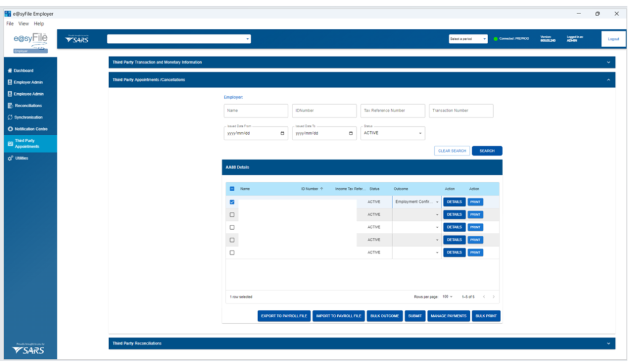
Task: Click the CLEAR SEARCH button
Action: (452, 151)
